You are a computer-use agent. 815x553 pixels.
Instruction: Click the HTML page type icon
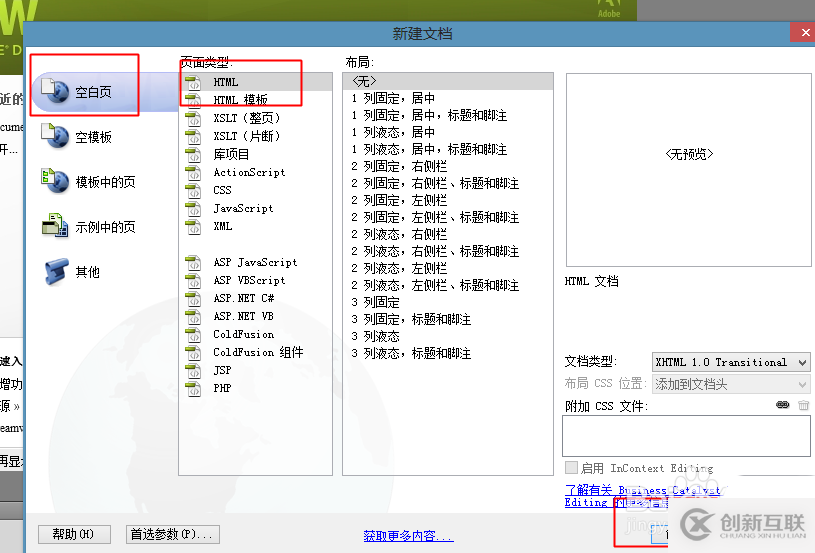(193, 82)
